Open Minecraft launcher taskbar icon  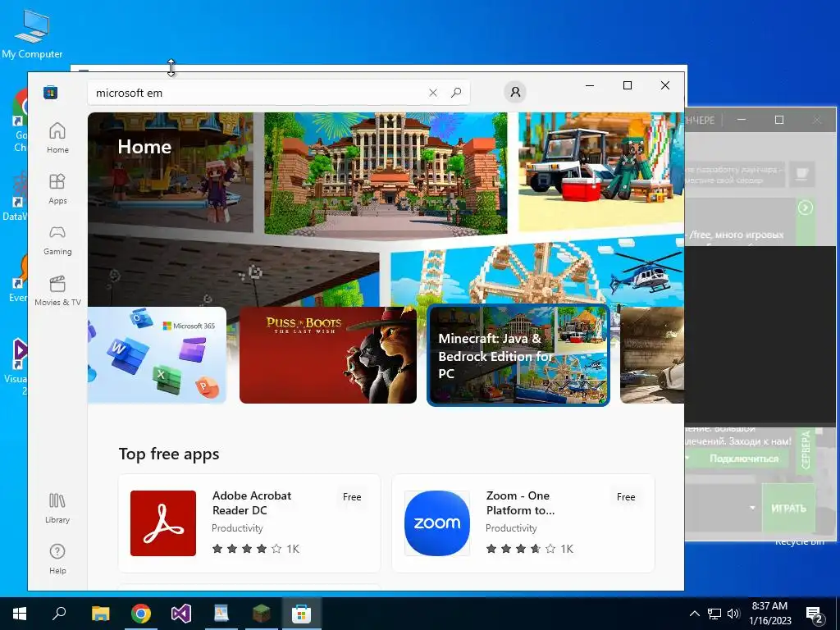tap(262, 614)
